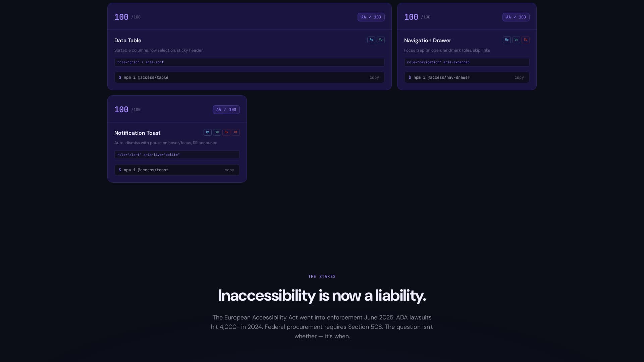
Task: Open the Navigation Drawer component title
Action: pos(427,41)
